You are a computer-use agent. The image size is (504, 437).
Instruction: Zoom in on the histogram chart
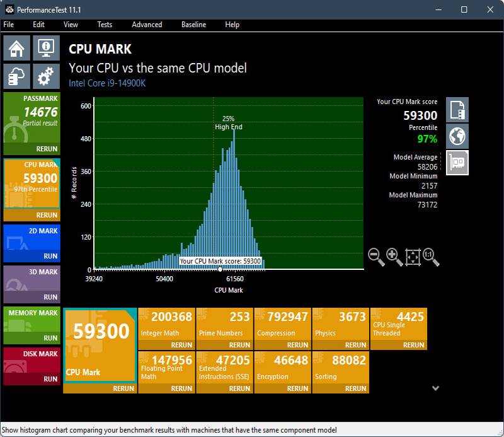pos(394,257)
